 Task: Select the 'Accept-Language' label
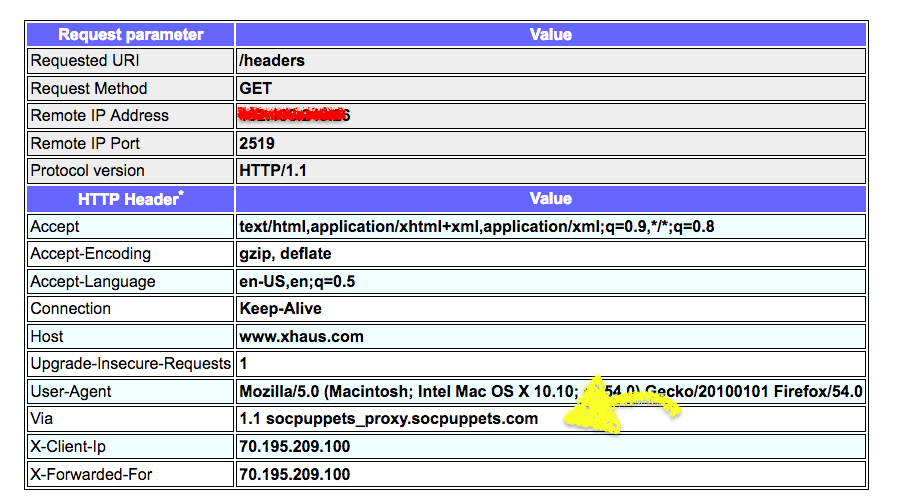[130, 282]
